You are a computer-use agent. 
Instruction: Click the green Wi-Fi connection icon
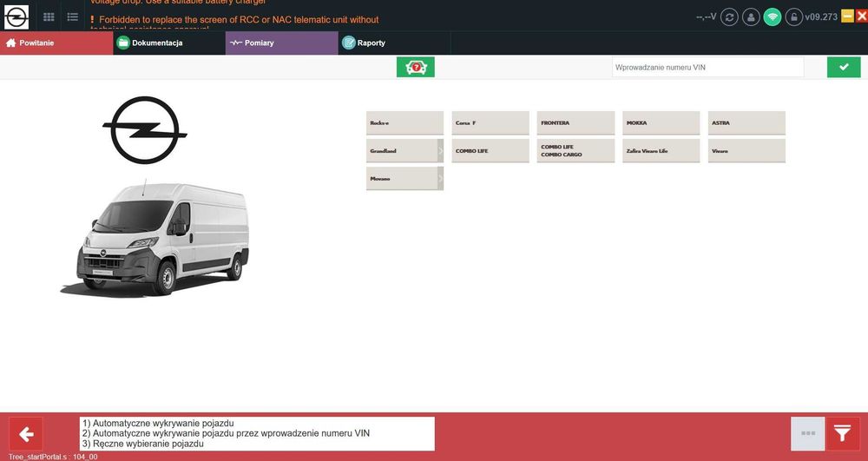click(x=773, y=16)
